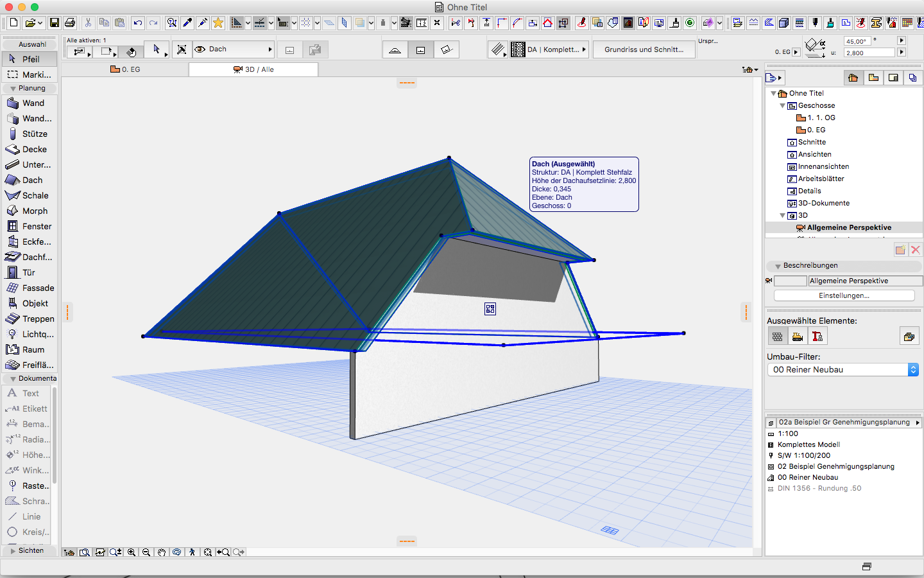Collapse the Ohne Titel project root

pyautogui.click(x=773, y=93)
